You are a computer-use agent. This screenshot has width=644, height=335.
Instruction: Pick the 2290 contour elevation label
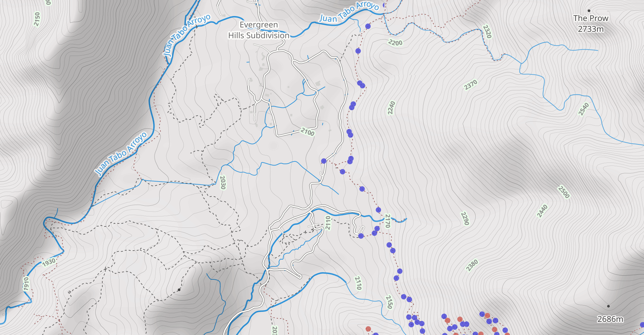465,218
